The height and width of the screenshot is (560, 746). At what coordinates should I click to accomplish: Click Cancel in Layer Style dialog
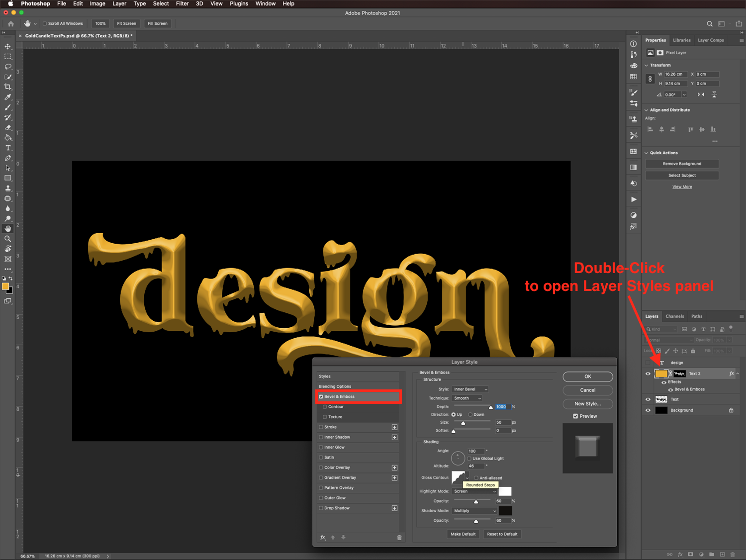click(588, 390)
